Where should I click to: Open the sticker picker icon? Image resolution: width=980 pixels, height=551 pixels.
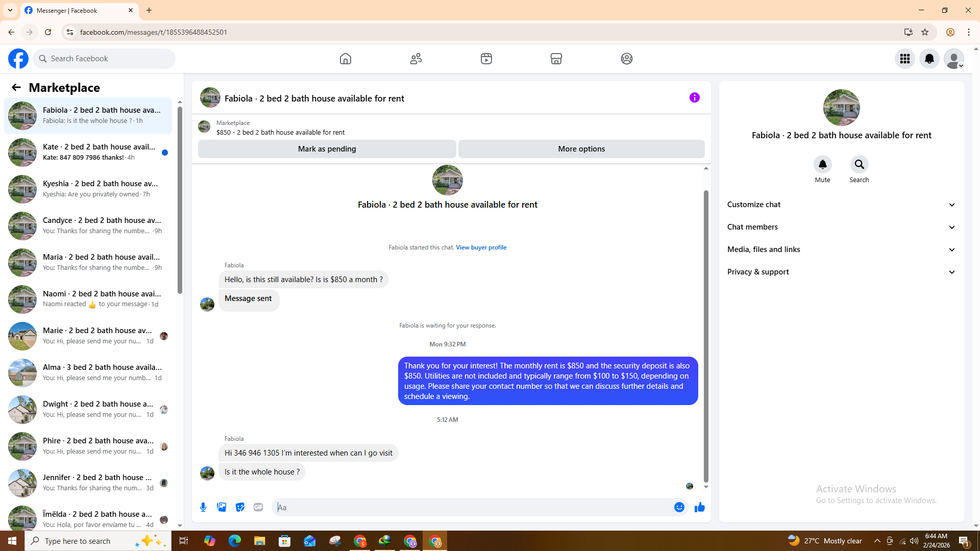point(240,507)
